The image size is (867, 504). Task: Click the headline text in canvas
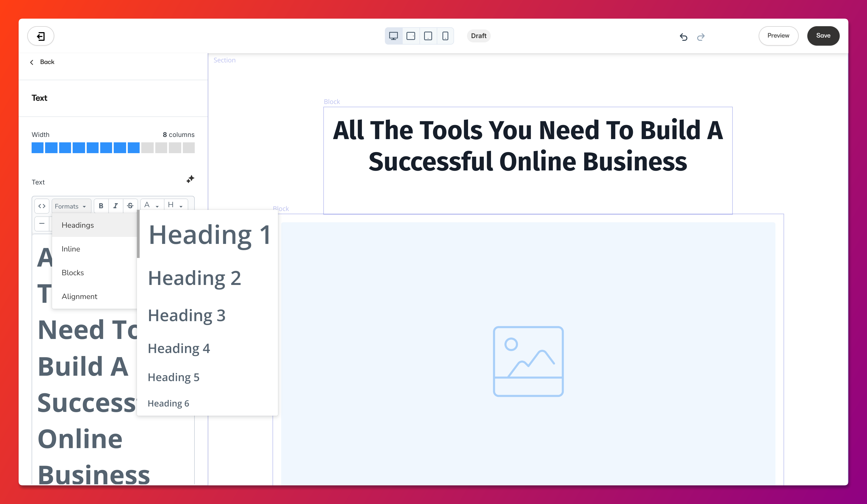click(528, 146)
